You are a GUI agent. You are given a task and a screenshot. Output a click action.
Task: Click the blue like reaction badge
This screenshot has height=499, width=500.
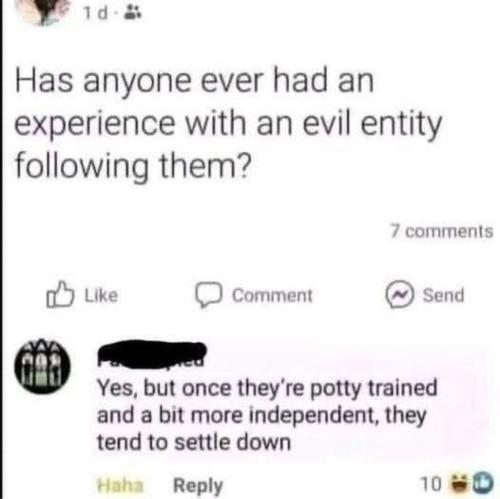coord(480,483)
